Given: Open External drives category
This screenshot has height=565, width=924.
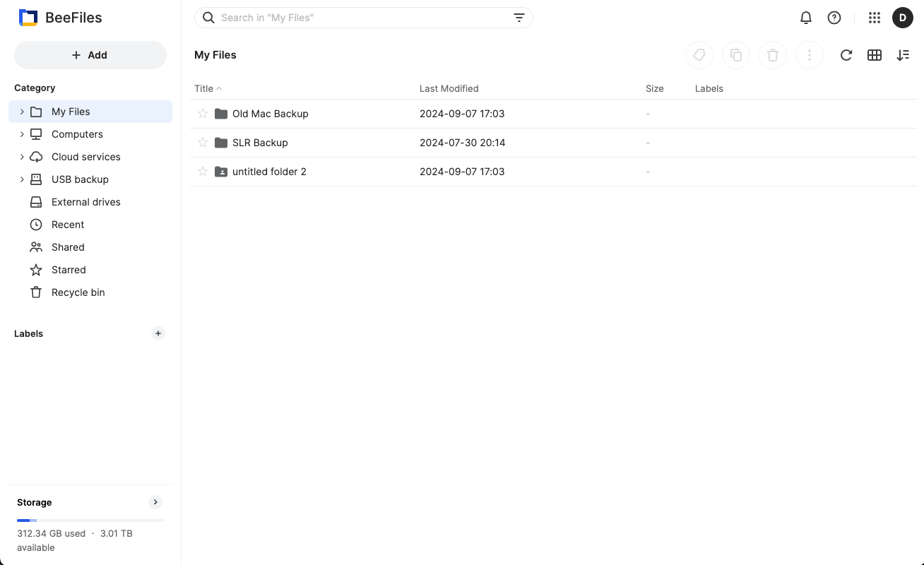Looking at the screenshot, I should pos(90,202).
